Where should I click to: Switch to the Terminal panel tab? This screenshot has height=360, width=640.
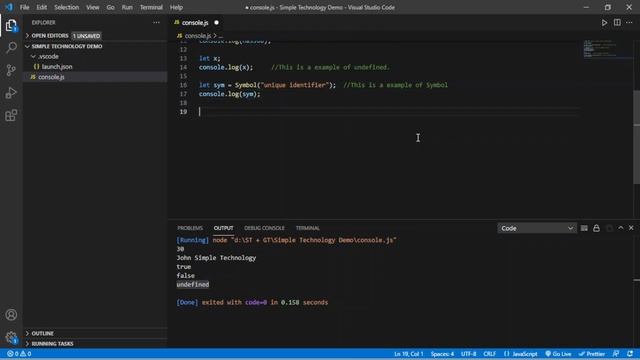coord(307,228)
